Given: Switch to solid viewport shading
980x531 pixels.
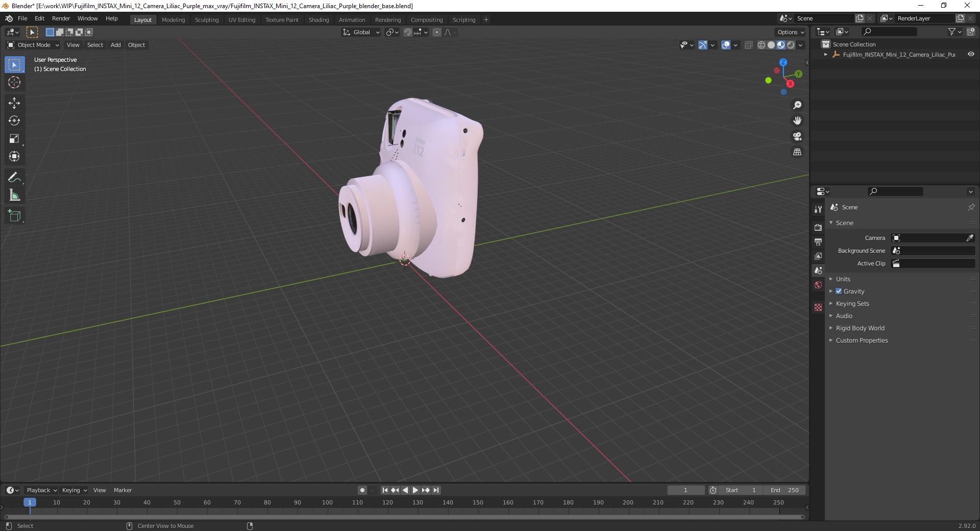Looking at the screenshot, I should tap(771, 45).
